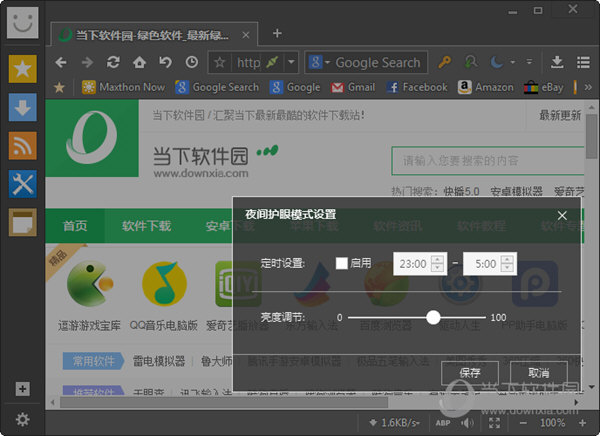
Task: Go to the home page icon
Action: point(139,62)
